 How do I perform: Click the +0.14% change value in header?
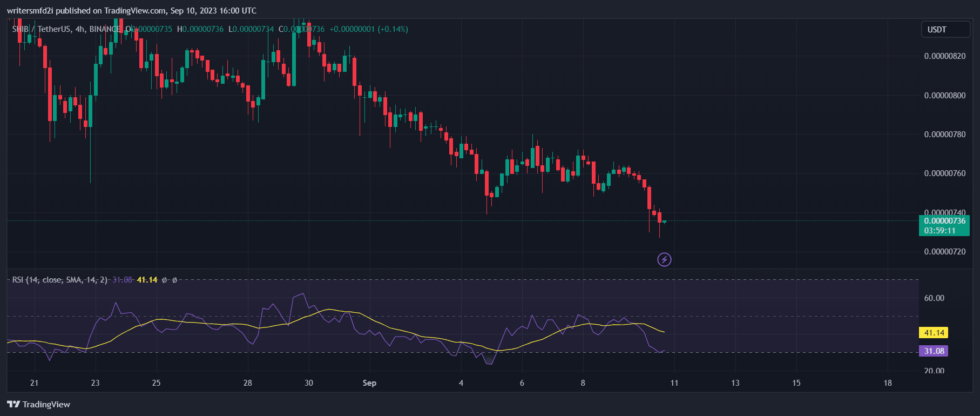393,29
